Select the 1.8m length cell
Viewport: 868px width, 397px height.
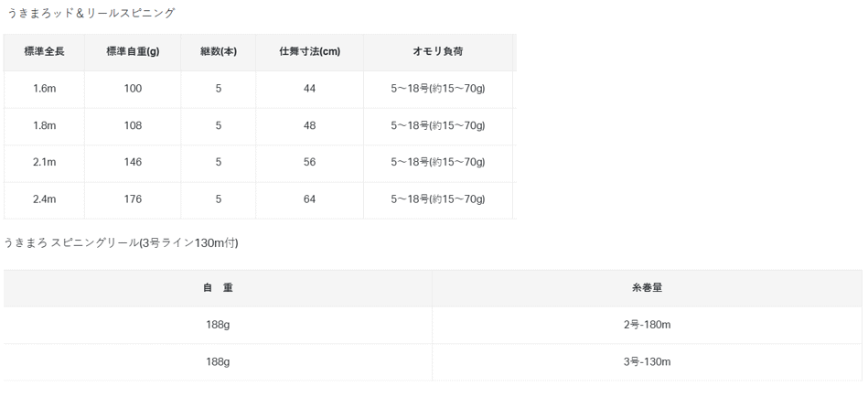pyautogui.click(x=44, y=125)
